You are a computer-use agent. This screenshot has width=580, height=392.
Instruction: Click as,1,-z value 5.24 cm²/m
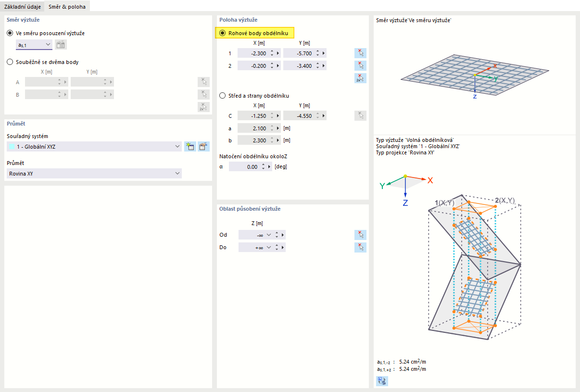click(413, 362)
